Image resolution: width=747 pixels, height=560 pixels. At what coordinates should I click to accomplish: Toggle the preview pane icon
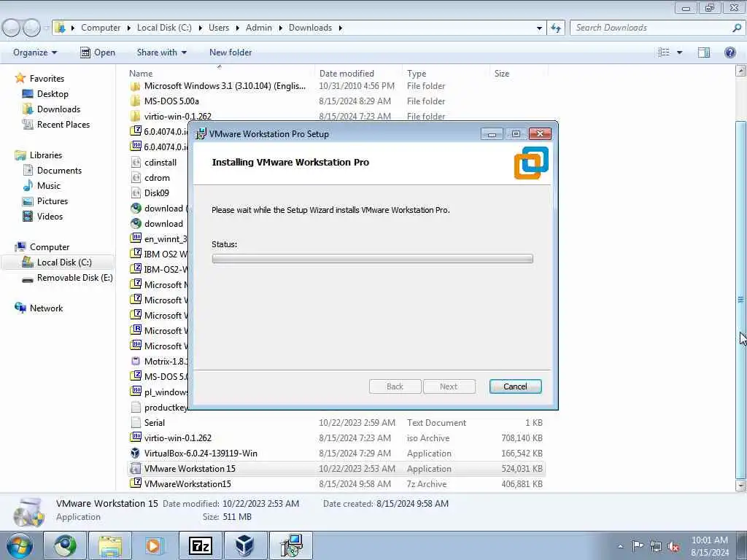[x=704, y=52]
